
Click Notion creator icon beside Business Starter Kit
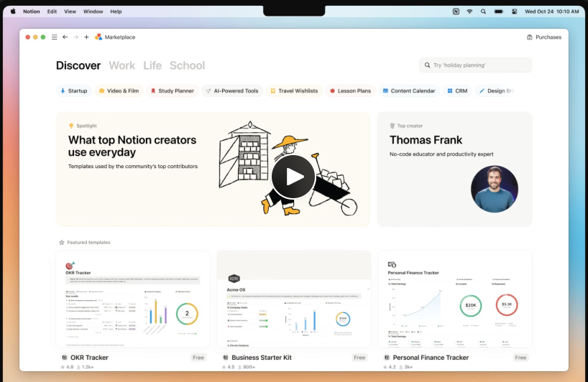226,358
